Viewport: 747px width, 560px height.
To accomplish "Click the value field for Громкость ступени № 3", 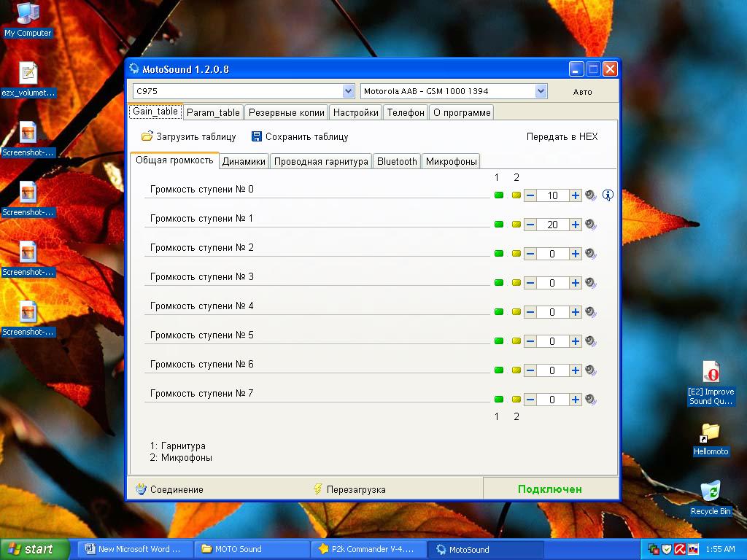I will point(553,283).
